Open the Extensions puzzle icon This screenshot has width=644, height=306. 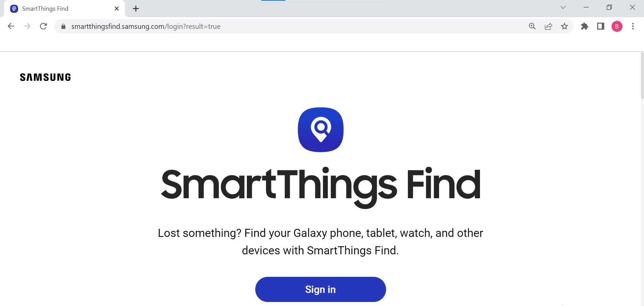point(585,26)
